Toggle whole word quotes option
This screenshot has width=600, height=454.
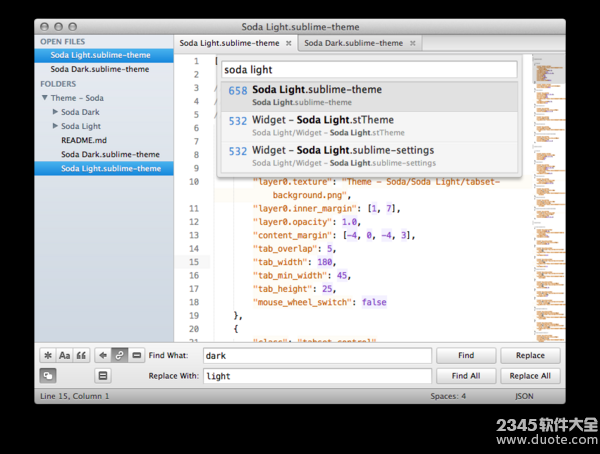click(x=81, y=356)
